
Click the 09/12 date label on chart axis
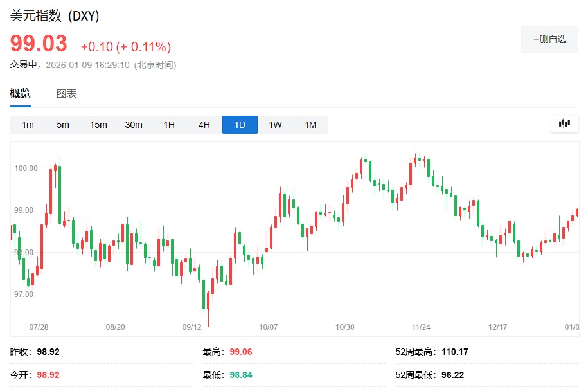(x=192, y=327)
